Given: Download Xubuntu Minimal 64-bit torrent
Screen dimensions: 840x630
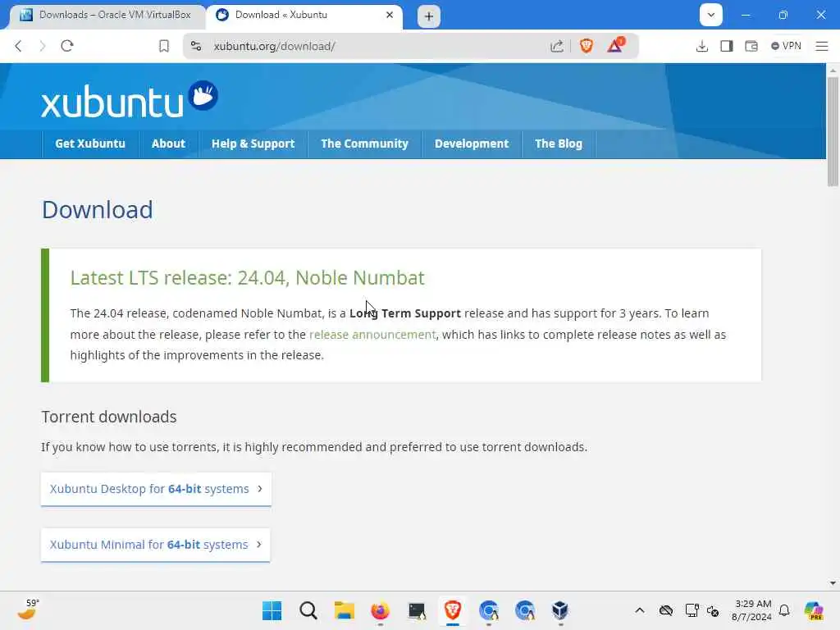Looking at the screenshot, I should pyautogui.click(x=155, y=545).
